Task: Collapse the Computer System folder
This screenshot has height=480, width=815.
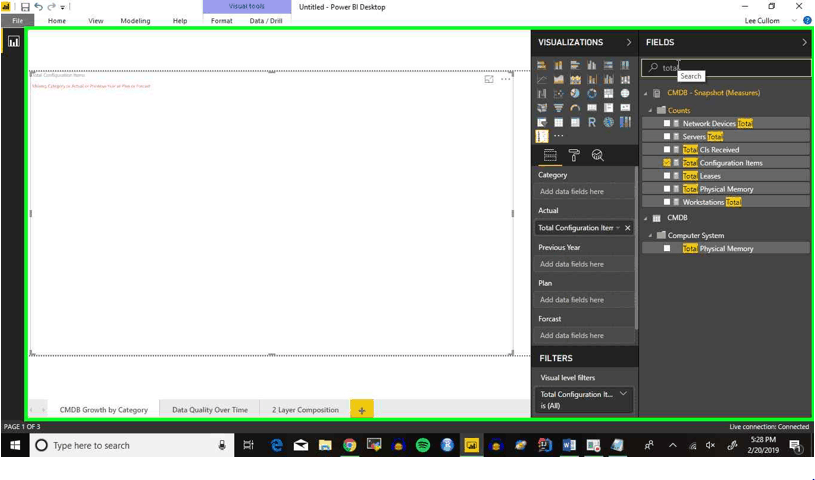Action: (x=650, y=236)
